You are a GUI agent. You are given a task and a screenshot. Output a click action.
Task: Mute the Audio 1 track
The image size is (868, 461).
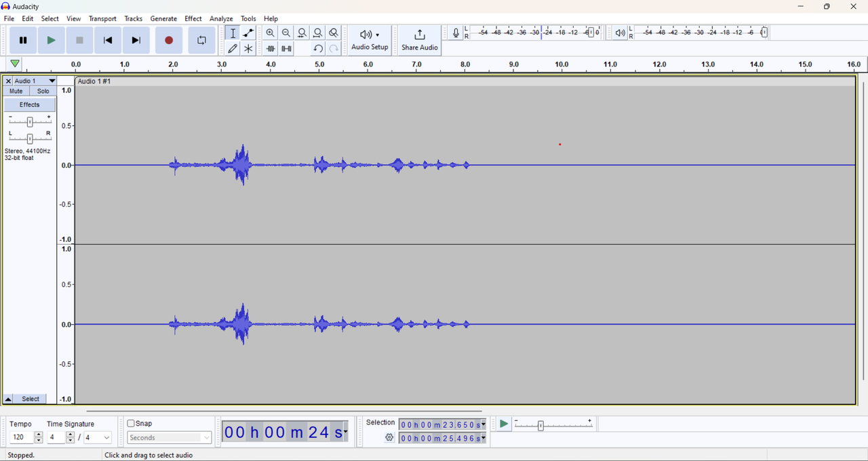click(16, 91)
